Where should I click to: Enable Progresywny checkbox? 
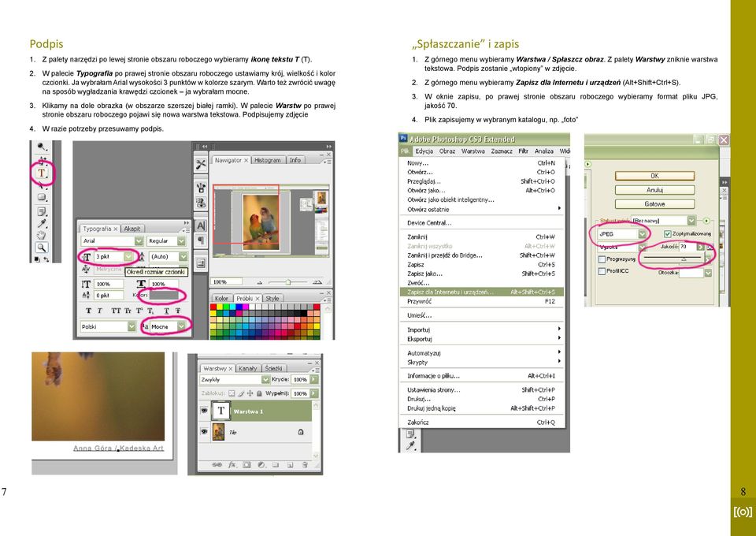(x=602, y=259)
